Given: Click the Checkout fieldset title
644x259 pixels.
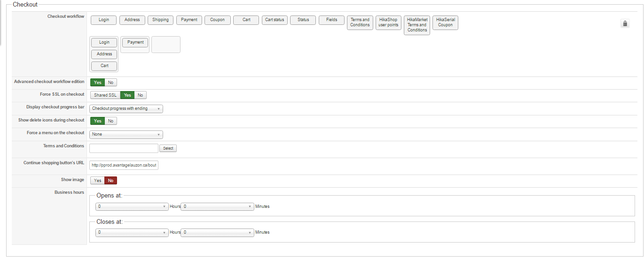Looking at the screenshot, I should 25,4.
